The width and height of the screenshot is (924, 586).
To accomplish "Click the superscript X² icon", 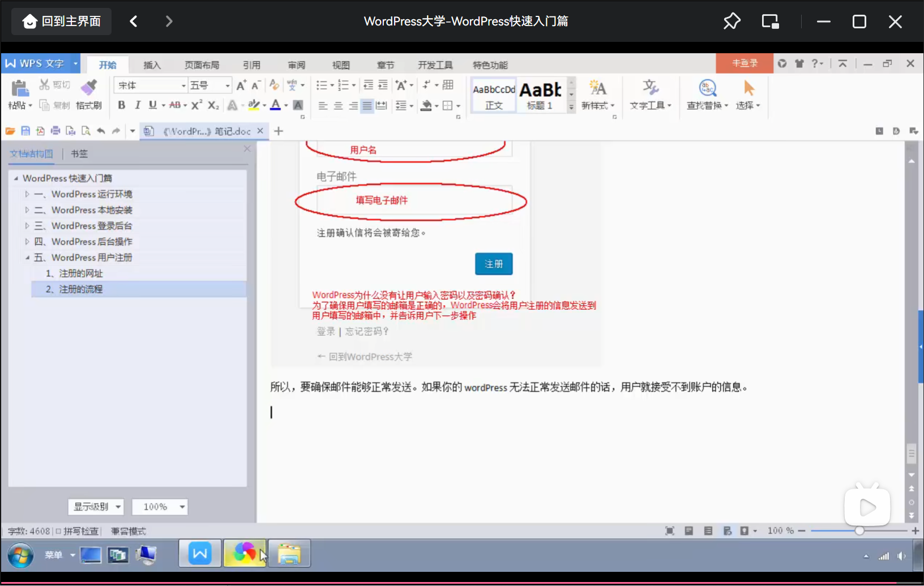I will [196, 105].
